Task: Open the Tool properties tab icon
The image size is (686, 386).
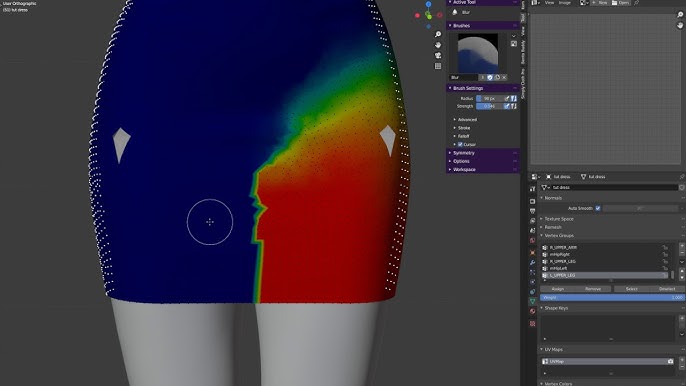Action: click(x=532, y=189)
